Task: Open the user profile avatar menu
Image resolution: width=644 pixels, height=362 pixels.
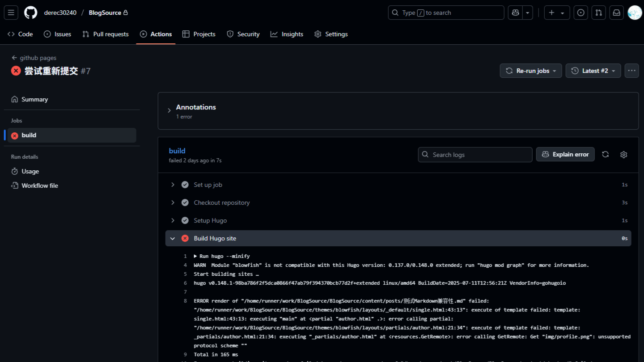Action: (635, 13)
